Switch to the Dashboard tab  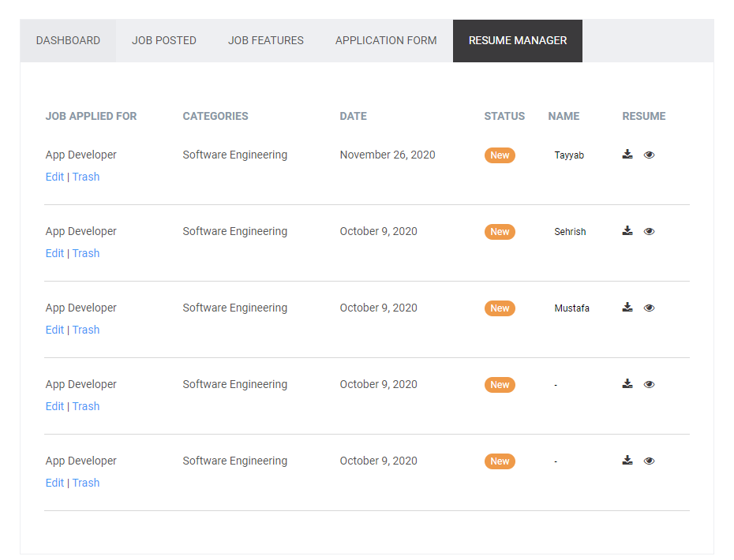[x=68, y=40]
